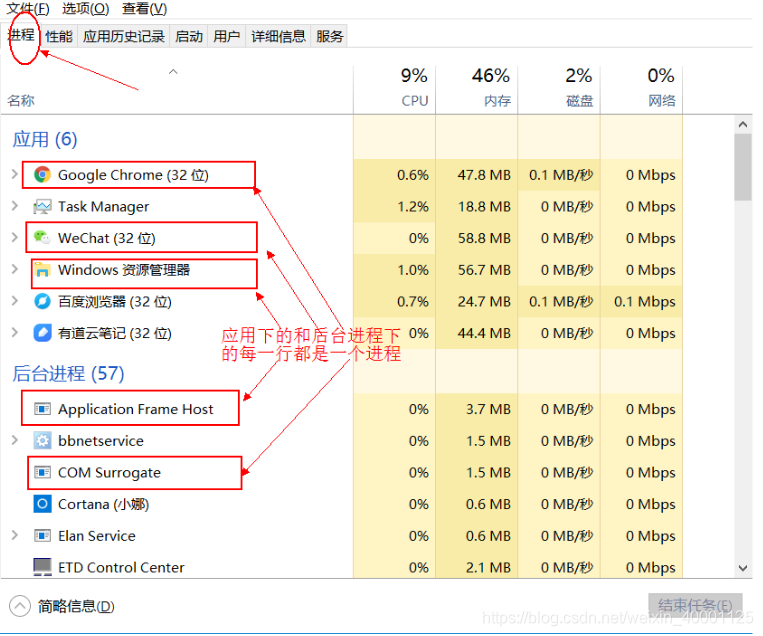The image size is (763, 636).
Task: Open the 文件(F) menu
Action: (28, 9)
